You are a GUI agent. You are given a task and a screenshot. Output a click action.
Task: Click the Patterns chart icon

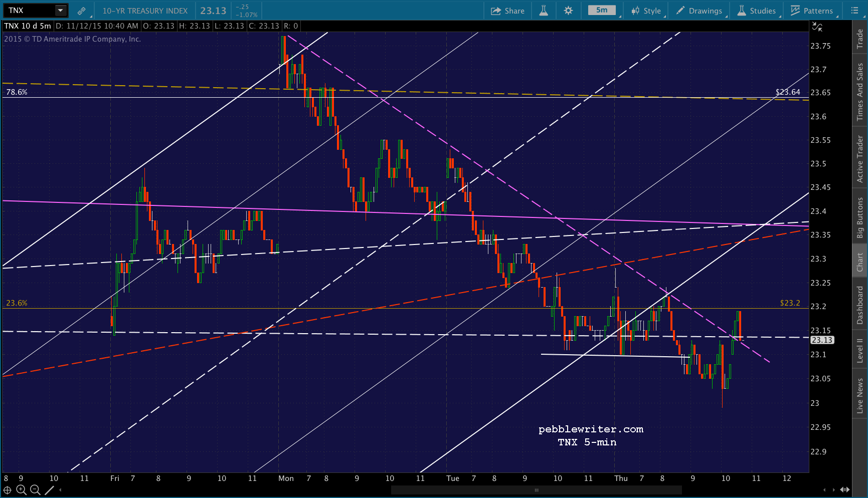click(x=795, y=11)
